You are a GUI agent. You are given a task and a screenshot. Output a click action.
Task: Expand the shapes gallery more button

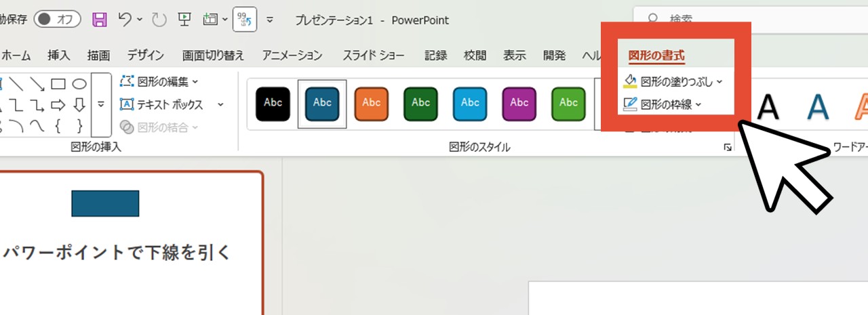(101, 104)
